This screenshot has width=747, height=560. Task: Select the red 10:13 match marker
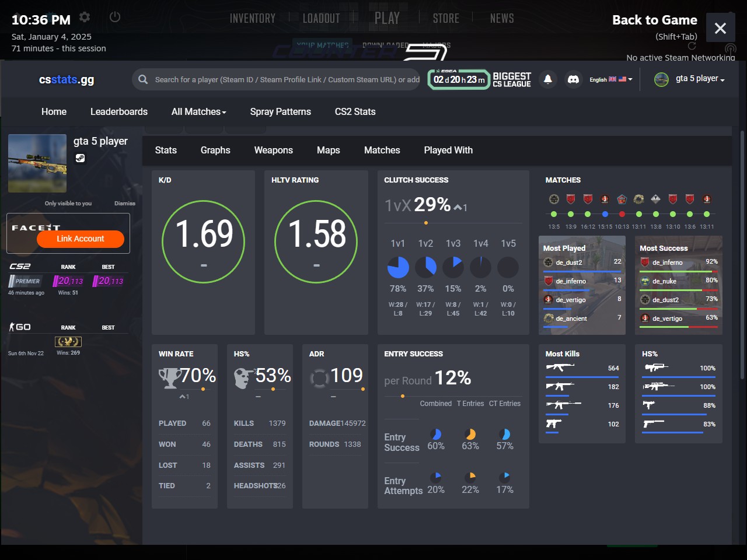coord(622,214)
